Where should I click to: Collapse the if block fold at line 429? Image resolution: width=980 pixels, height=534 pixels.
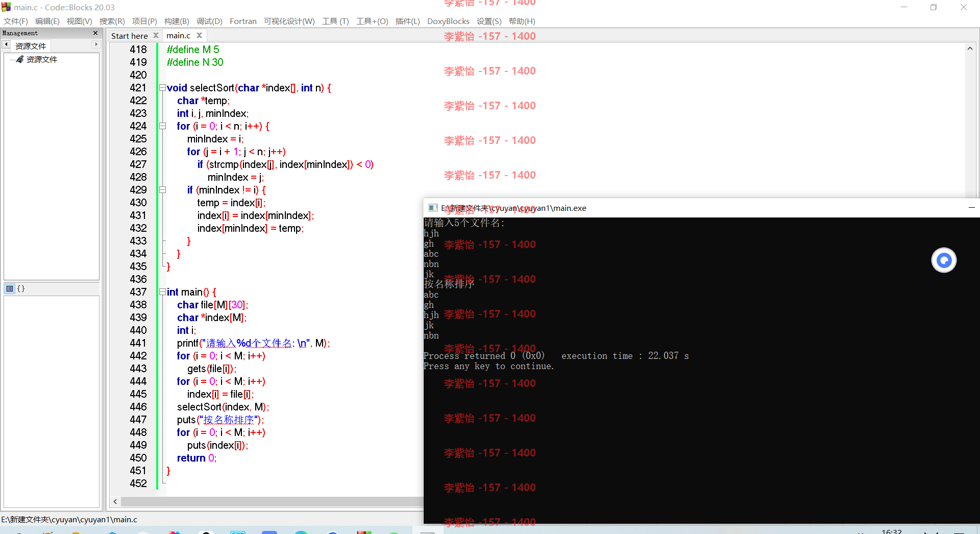(162, 190)
